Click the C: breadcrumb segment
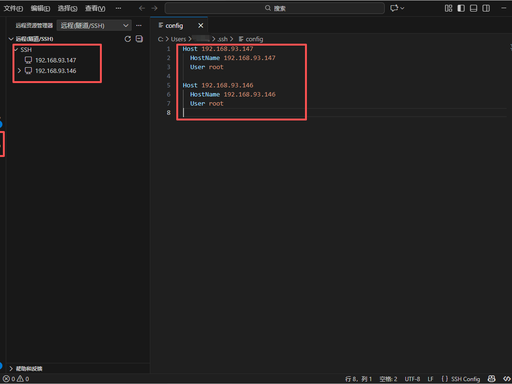Image resolution: width=512 pixels, height=384 pixels. coord(160,39)
